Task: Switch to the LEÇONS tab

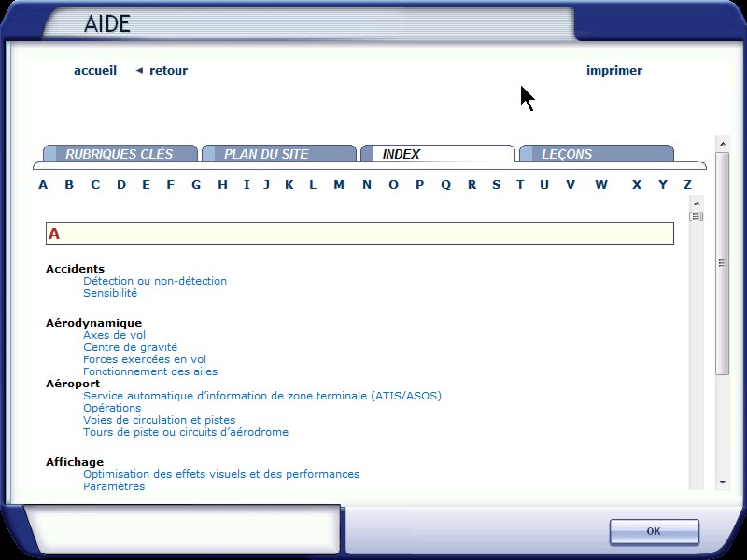Action: click(596, 154)
